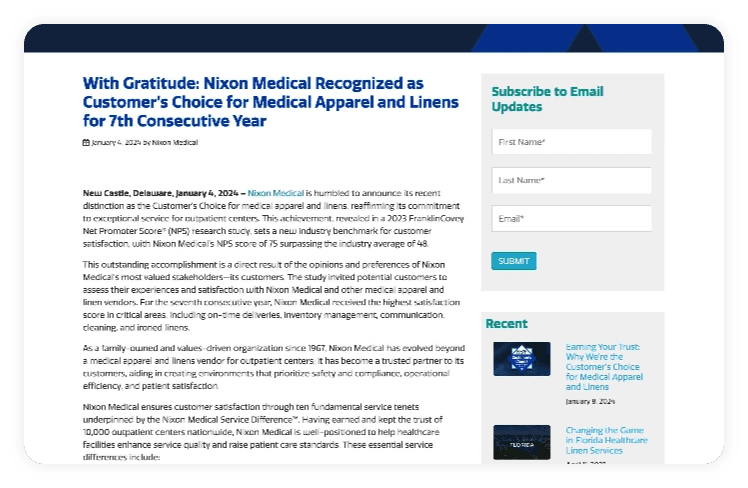Open the Florida article thumbnail
The image size is (748, 488).
tap(522, 442)
